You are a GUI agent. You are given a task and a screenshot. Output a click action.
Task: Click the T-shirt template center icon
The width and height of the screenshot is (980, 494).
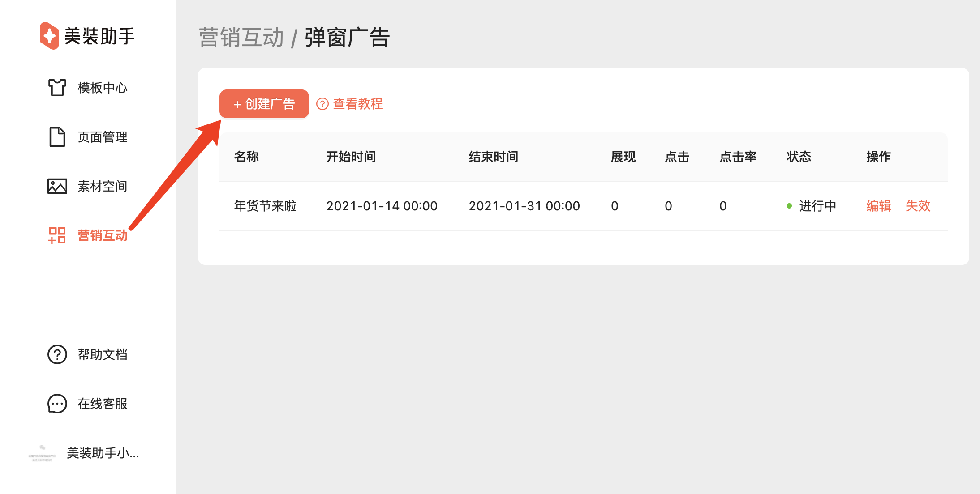(x=57, y=87)
